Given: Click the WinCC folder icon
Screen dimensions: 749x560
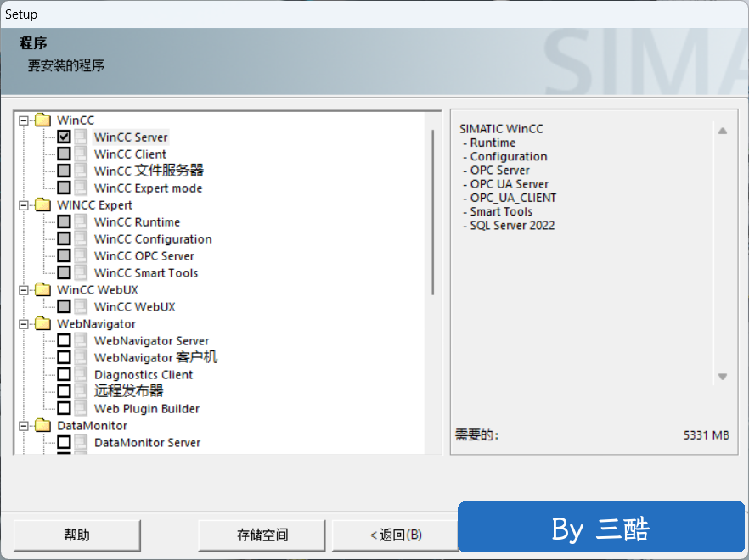Looking at the screenshot, I should pos(42,120).
